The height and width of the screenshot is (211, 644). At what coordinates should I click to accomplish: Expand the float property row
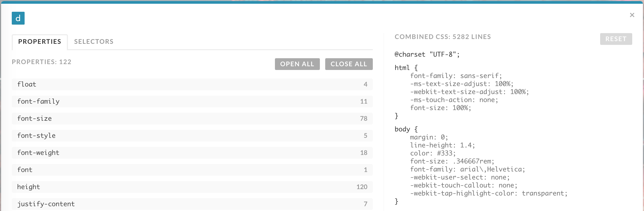pos(192,84)
